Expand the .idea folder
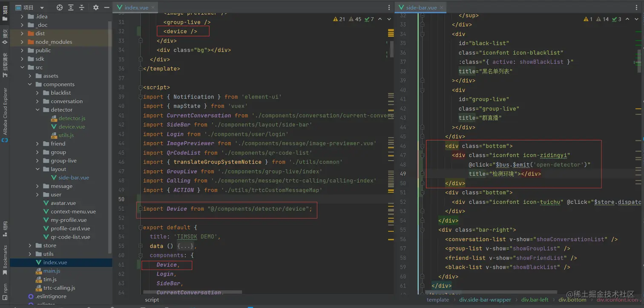644x308 pixels. tap(22, 16)
